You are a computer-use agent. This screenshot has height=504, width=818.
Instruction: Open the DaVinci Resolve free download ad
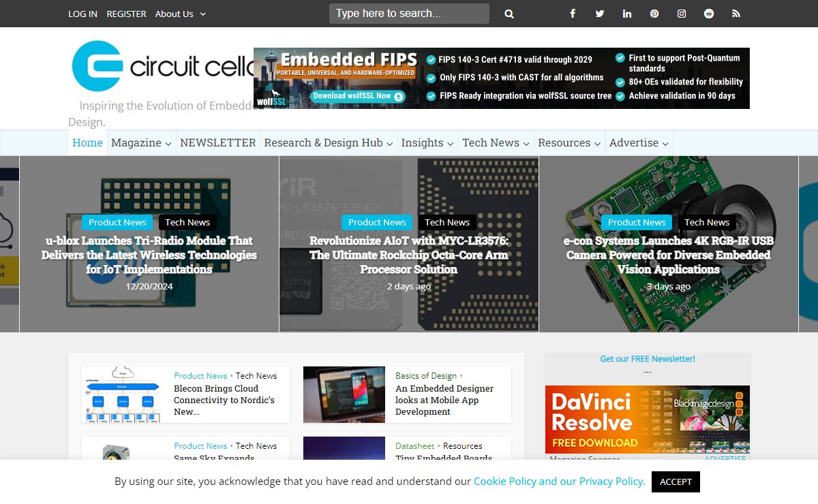(648, 420)
